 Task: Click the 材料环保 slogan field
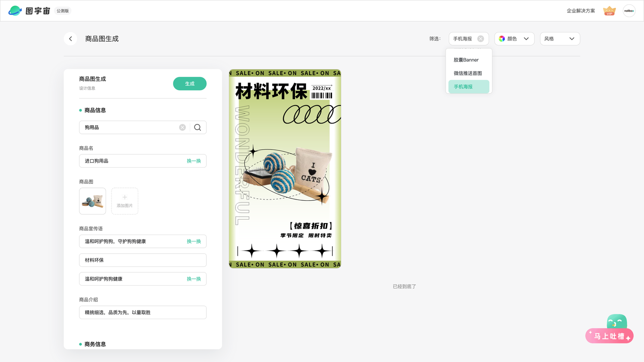(143, 260)
